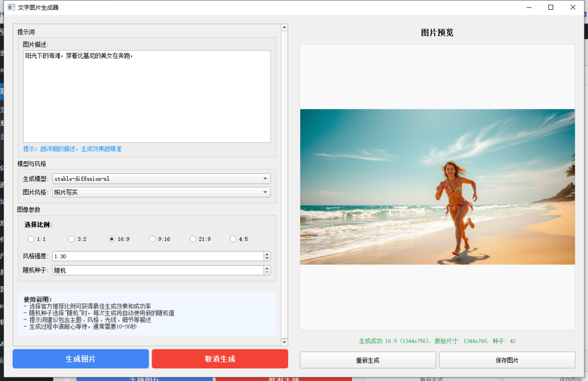Save the image with 保存图片

click(x=506, y=360)
